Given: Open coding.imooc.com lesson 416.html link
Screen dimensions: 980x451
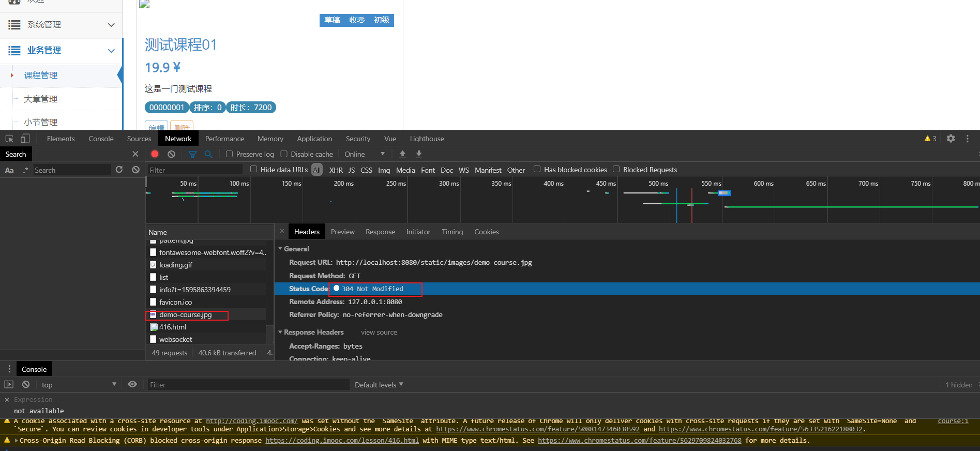Looking at the screenshot, I should point(342,441).
